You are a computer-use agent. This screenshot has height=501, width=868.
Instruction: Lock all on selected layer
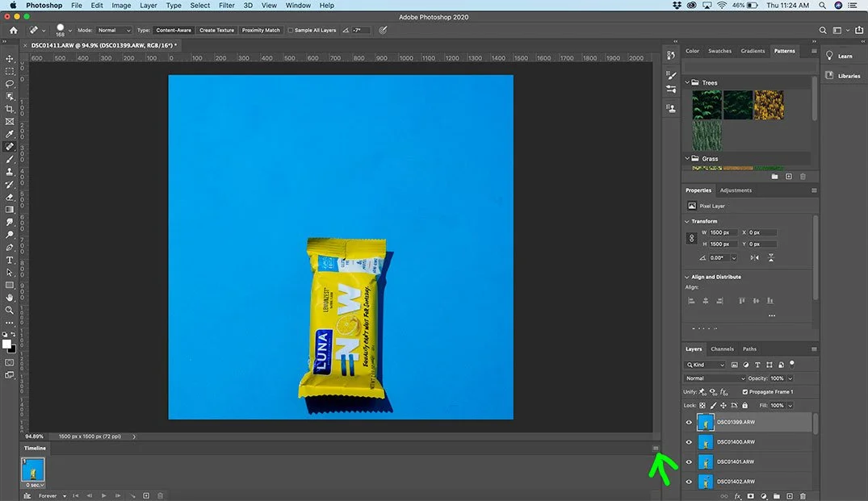(x=744, y=405)
